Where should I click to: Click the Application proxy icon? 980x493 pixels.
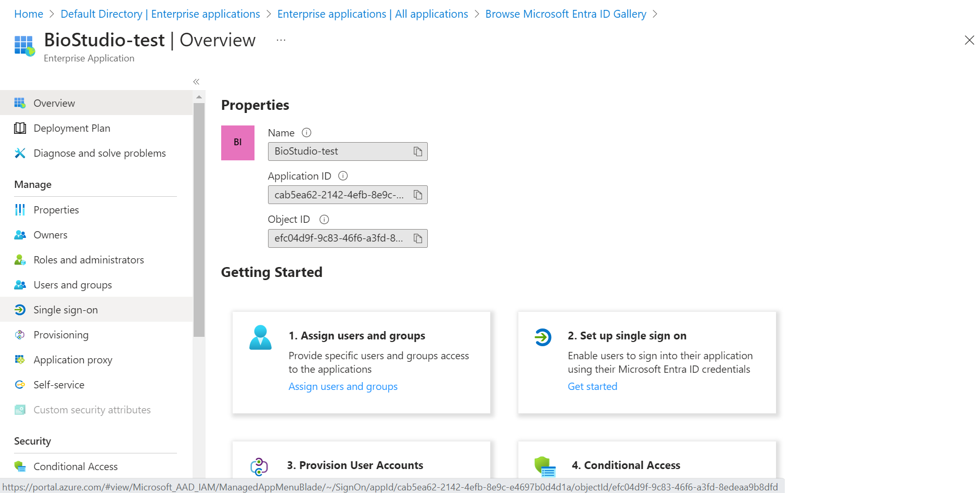[20, 360]
